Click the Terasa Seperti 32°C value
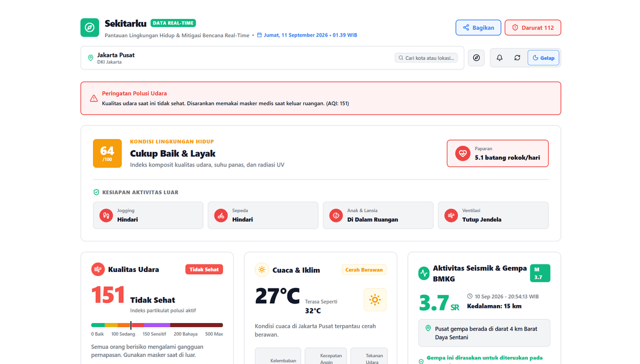This screenshot has height=364, width=640. coord(313,310)
